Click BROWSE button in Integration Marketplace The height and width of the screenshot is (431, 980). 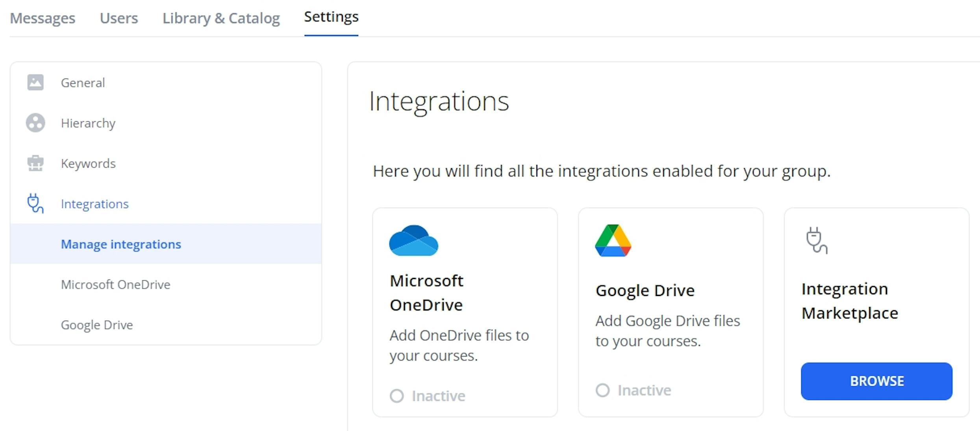[x=876, y=381]
